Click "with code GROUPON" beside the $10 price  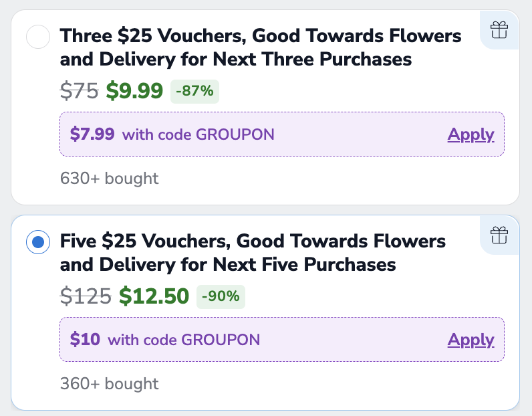pos(184,340)
